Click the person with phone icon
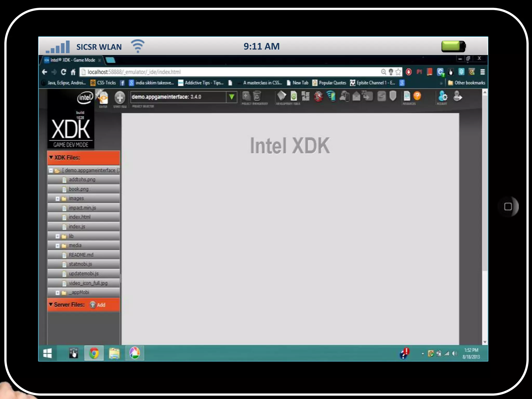Screen dimensions: 532x399 point(344,96)
